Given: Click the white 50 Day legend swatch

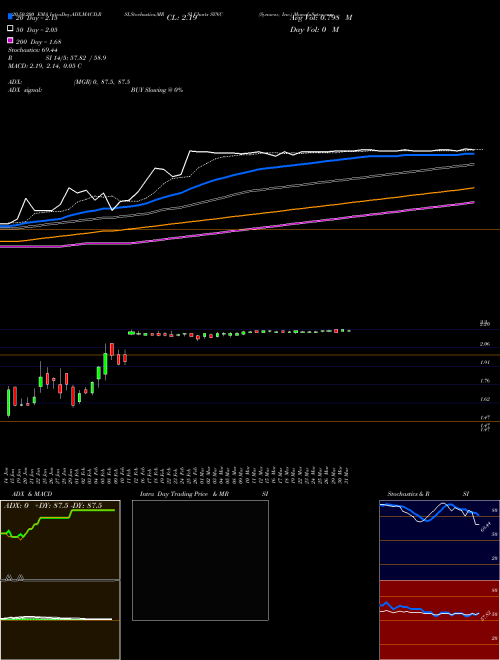Looking at the screenshot, I should point(10,29).
